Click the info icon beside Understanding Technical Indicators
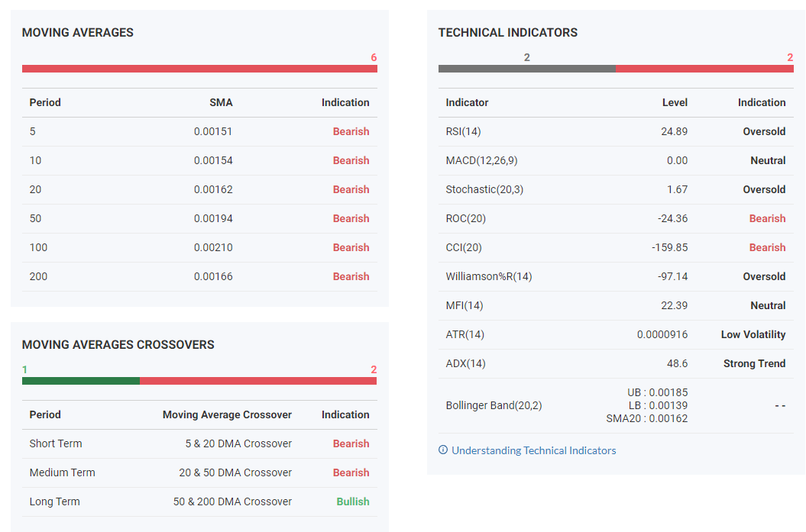 pyautogui.click(x=443, y=450)
